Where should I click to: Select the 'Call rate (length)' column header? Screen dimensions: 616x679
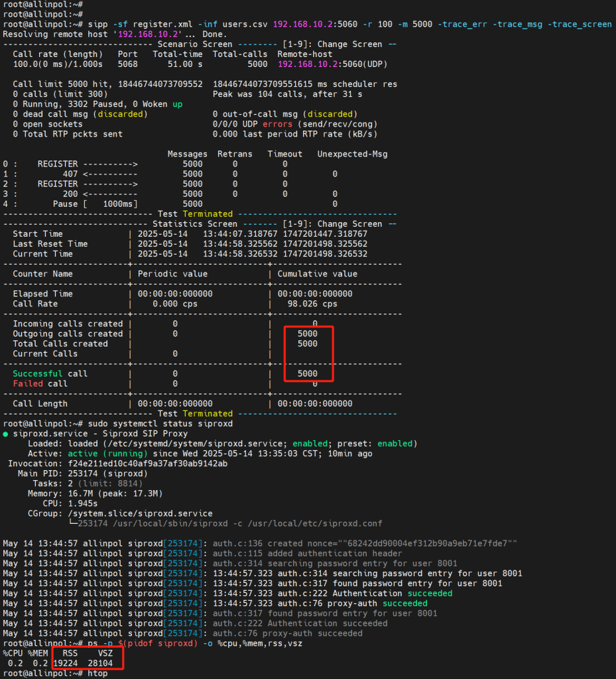[x=58, y=54]
